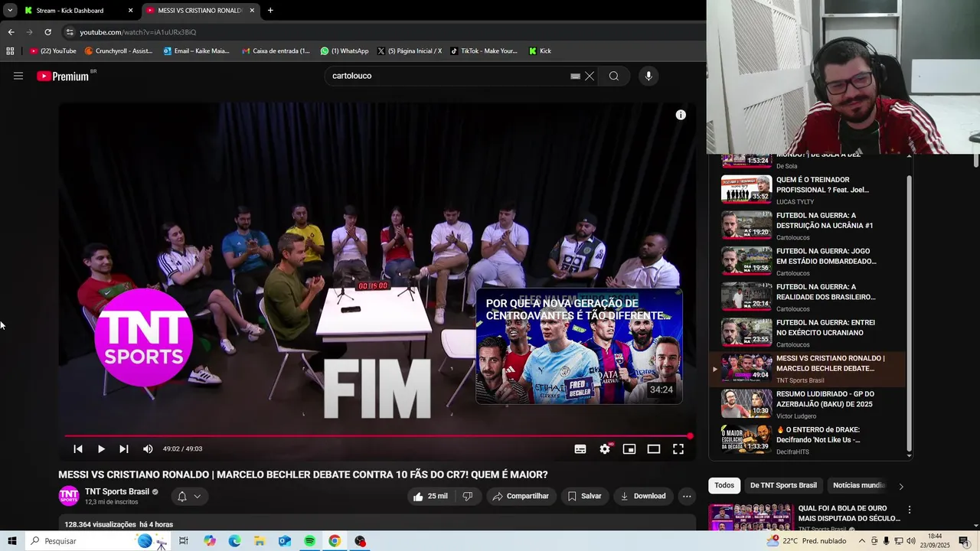
Task: Open Resumo Ludibriado GP do Azerbaijão
Action: 809,404
